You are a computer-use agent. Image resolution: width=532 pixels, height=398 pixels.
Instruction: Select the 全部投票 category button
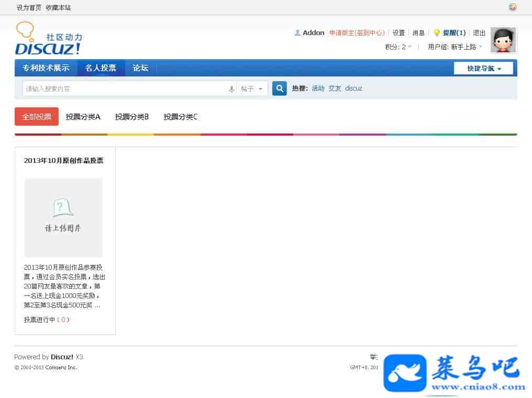click(x=37, y=117)
